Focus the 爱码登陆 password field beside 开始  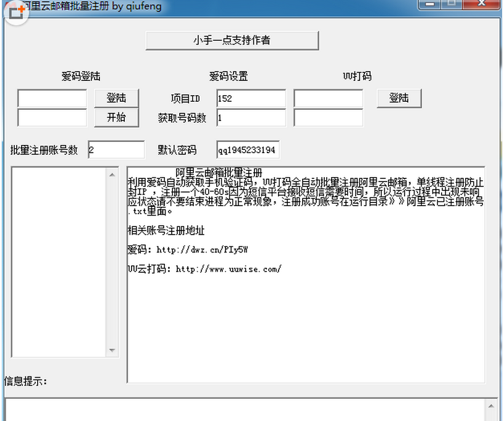52,117
